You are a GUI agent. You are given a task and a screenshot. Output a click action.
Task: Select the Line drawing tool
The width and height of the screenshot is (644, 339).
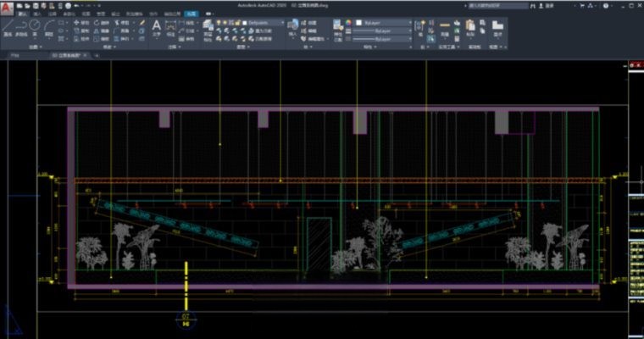[7, 26]
